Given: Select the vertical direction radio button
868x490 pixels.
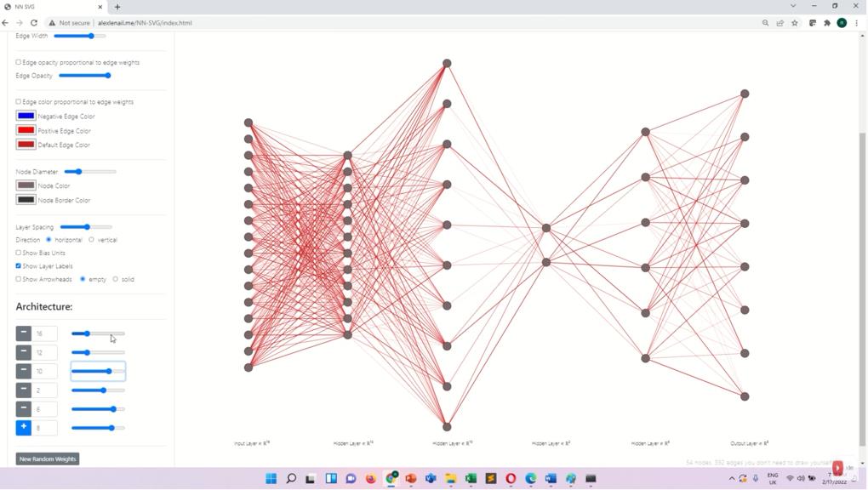Looking at the screenshot, I should [x=92, y=240].
